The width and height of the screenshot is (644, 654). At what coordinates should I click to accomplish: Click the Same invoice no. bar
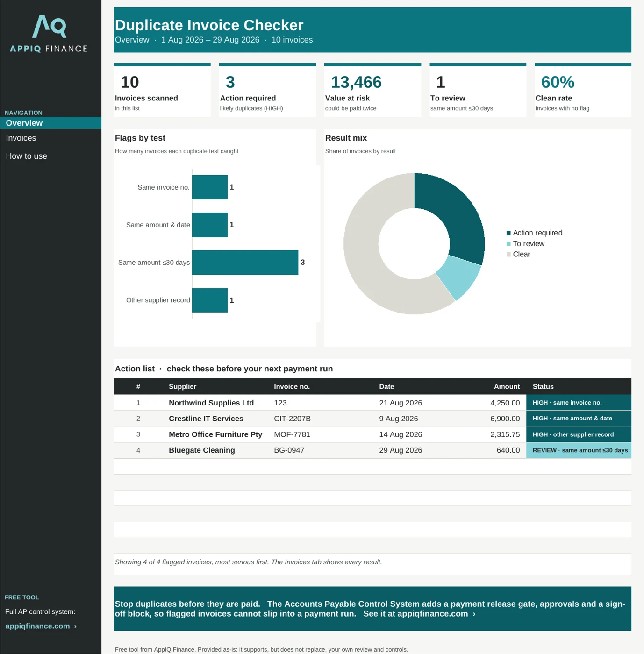(x=210, y=187)
